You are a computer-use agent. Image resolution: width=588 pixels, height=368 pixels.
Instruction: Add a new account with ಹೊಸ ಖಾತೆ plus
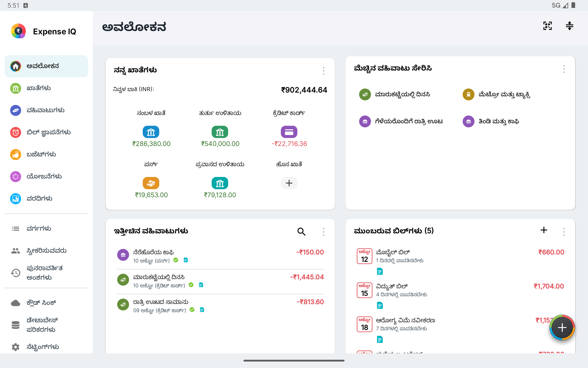pyautogui.click(x=289, y=183)
